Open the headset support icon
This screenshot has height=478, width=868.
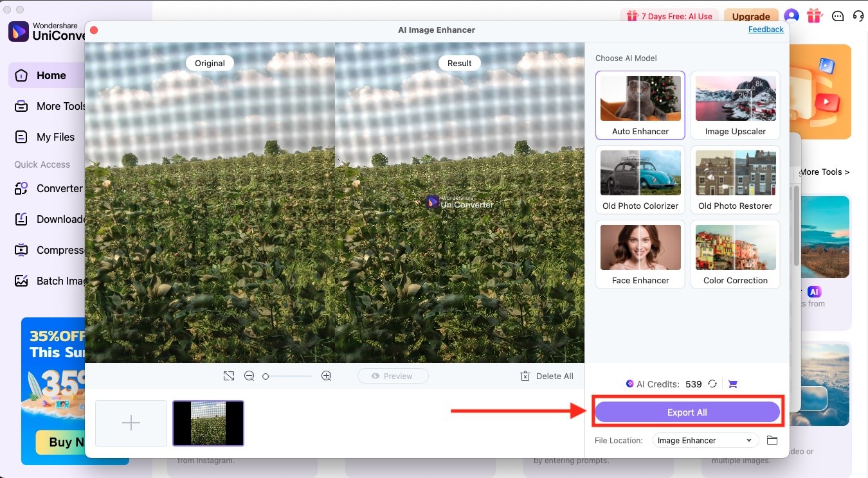click(x=858, y=16)
